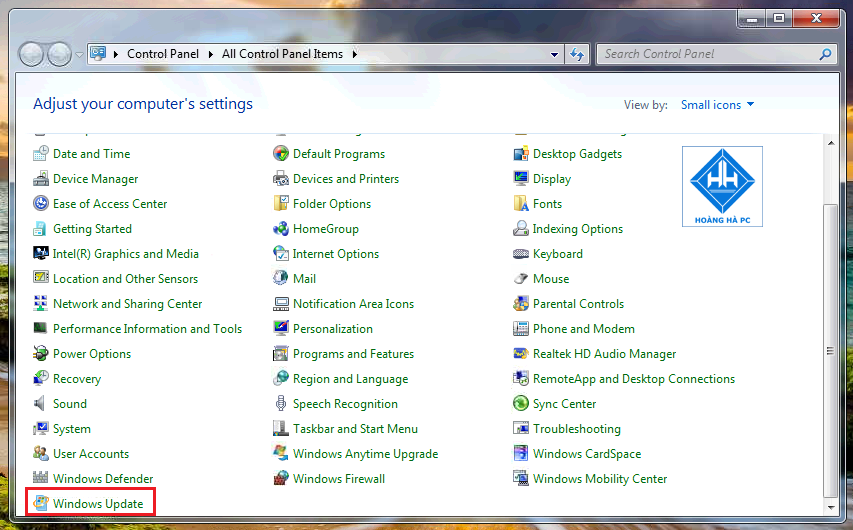Image resolution: width=853 pixels, height=530 pixels.
Task: Open the Parental Controls link
Action: (578, 304)
